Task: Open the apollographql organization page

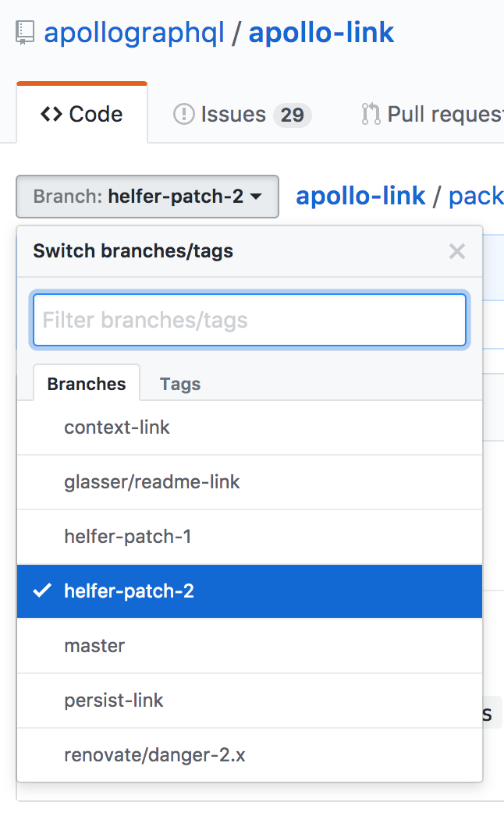Action: coord(131,32)
